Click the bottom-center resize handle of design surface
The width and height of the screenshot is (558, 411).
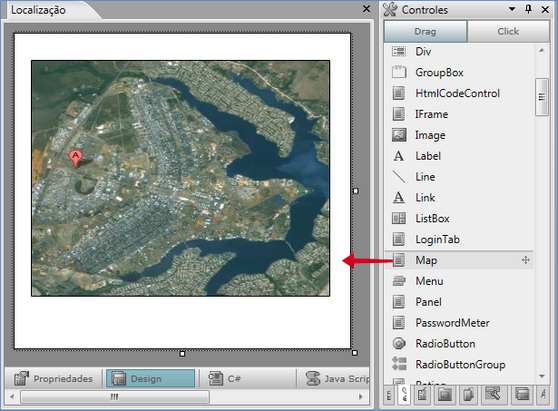(182, 354)
